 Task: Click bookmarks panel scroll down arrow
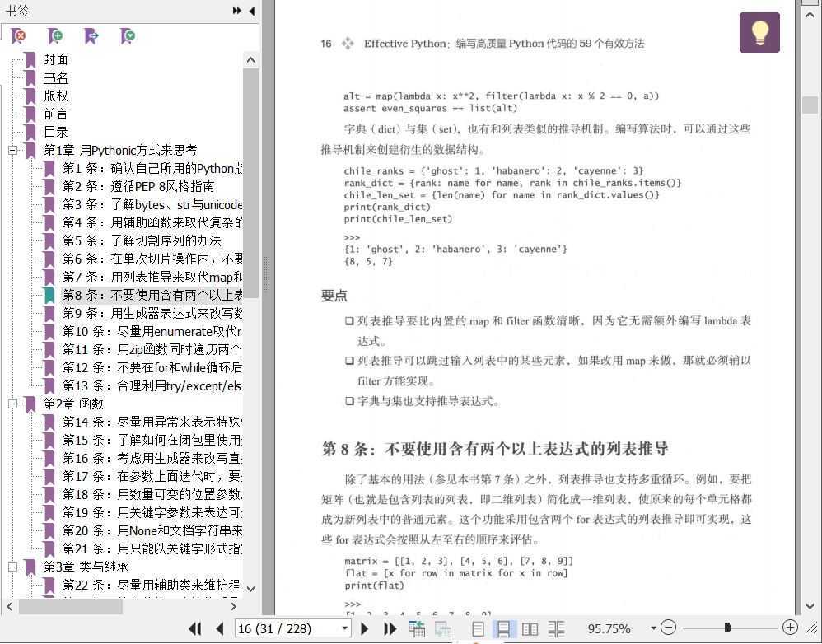point(250,589)
